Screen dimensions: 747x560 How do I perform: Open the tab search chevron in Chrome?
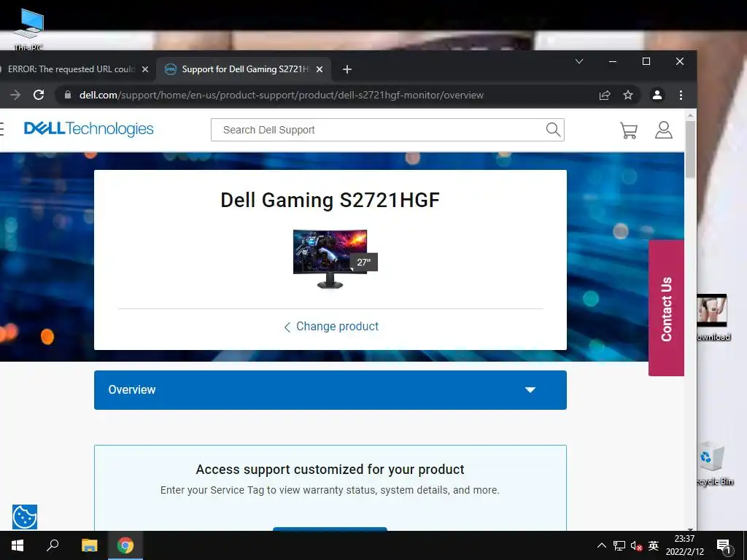579,61
